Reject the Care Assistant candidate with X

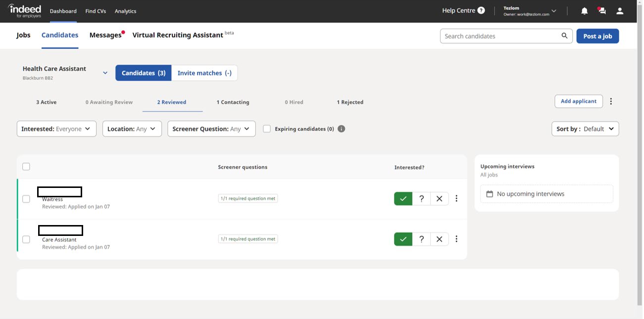click(x=439, y=239)
